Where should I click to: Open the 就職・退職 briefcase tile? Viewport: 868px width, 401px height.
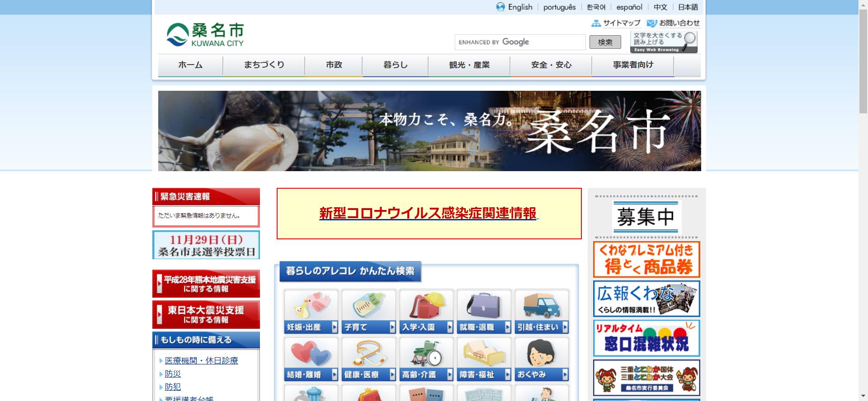[x=484, y=312]
